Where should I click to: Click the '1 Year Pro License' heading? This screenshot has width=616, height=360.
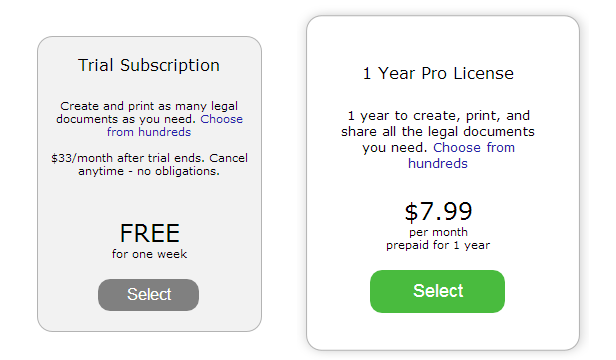coord(438,73)
